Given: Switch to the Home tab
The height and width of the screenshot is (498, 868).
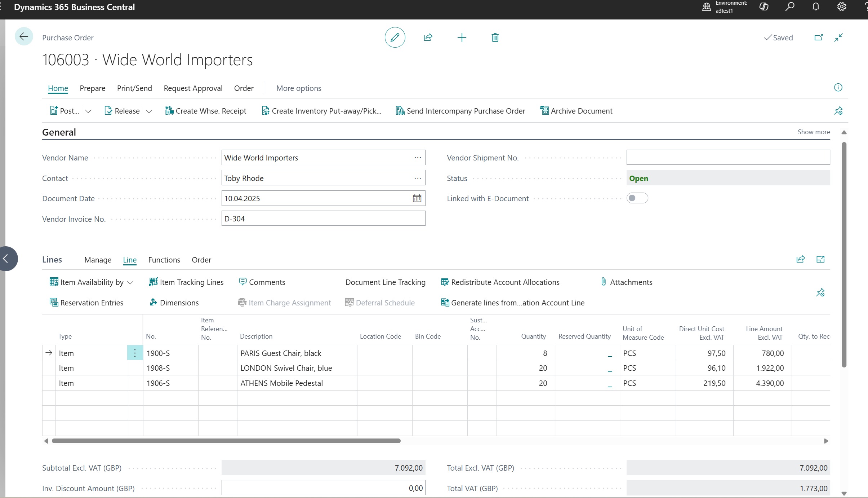Looking at the screenshot, I should tap(58, 88).
